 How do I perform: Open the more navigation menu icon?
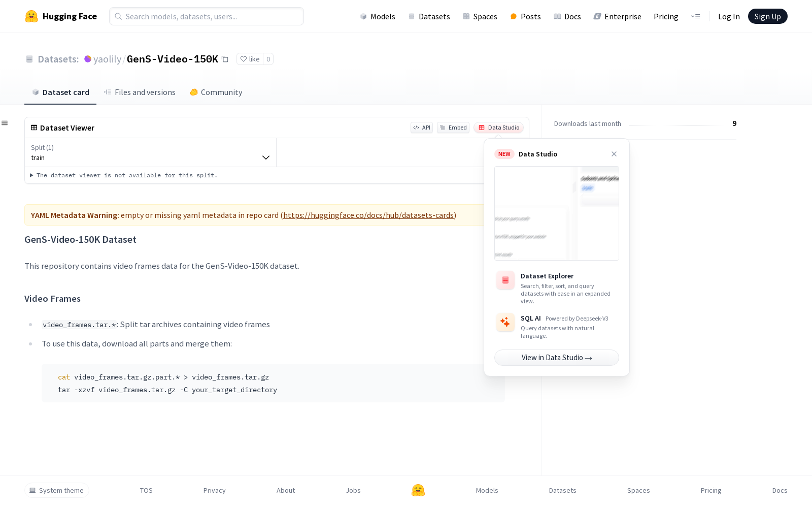click(695, 17)
